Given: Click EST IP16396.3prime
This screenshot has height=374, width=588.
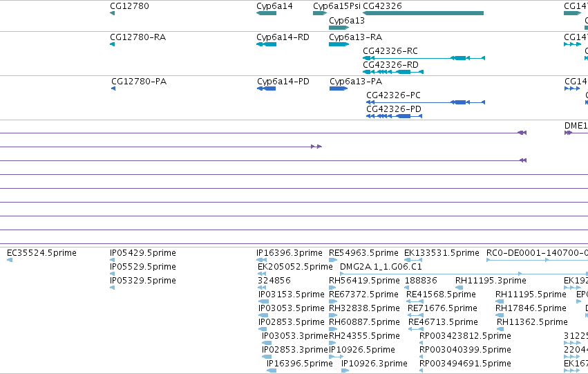Looking at the screenshot, I should click(289, 253).
